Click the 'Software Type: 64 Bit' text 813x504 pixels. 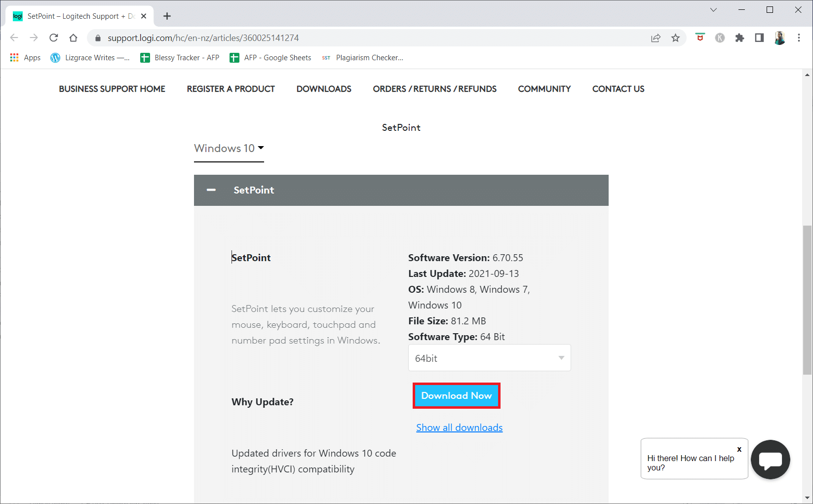coord(457,337)
